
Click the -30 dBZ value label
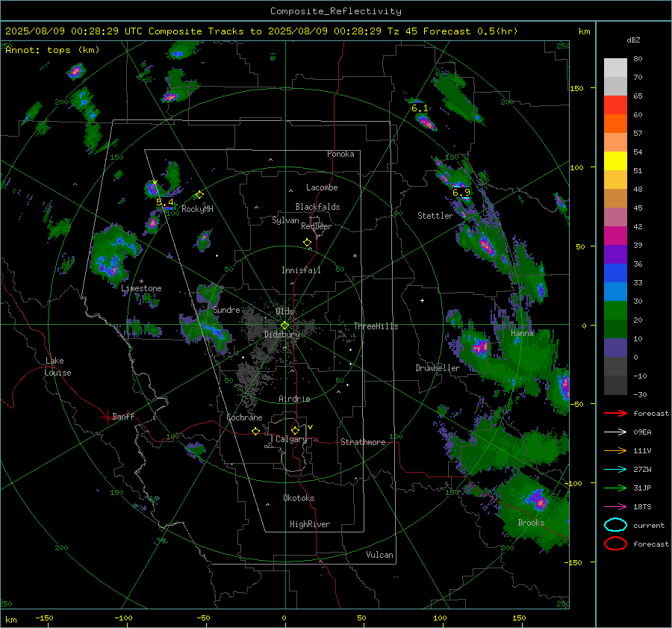(x=641, y=394)
